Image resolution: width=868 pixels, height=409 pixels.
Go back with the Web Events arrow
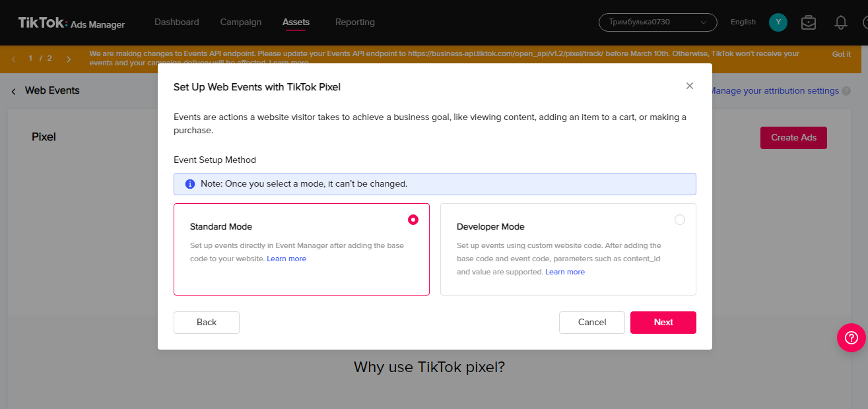[x=13, y=91]
